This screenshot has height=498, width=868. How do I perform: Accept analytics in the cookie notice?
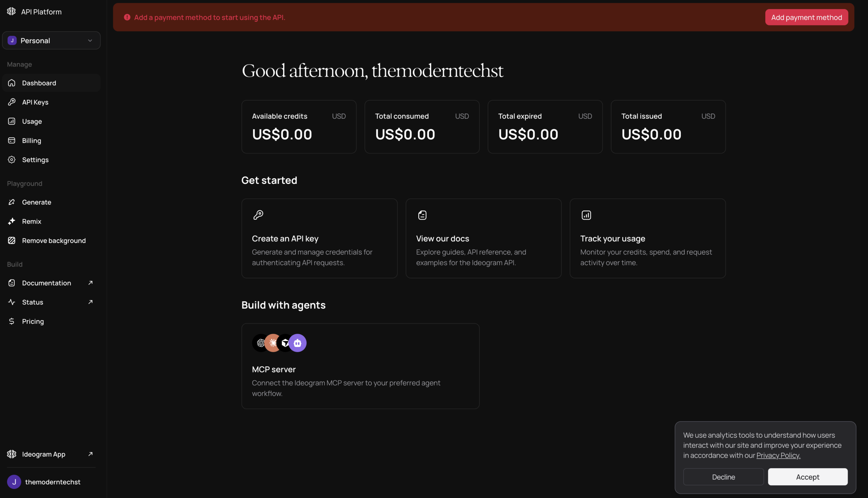(x=808, y=476)
